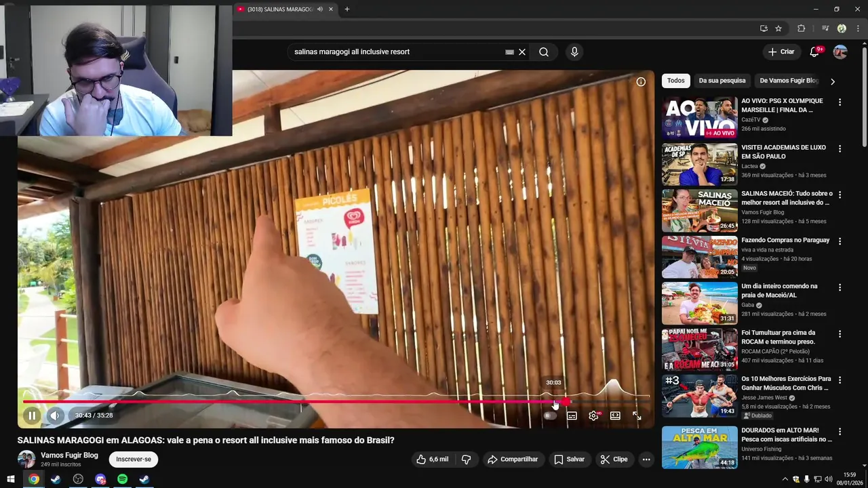Pause the playing video

point(32,415)
